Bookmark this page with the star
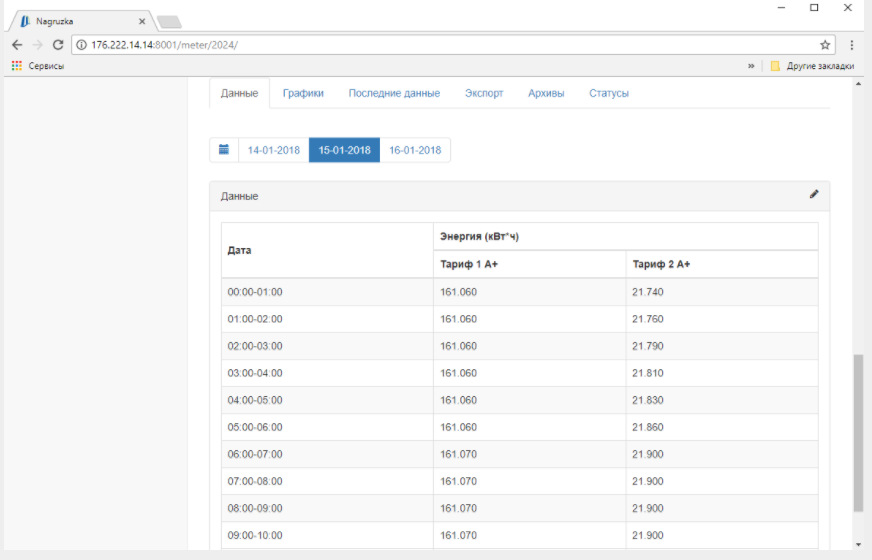Screen dimensions: 872x560 (x=825, y=45)
